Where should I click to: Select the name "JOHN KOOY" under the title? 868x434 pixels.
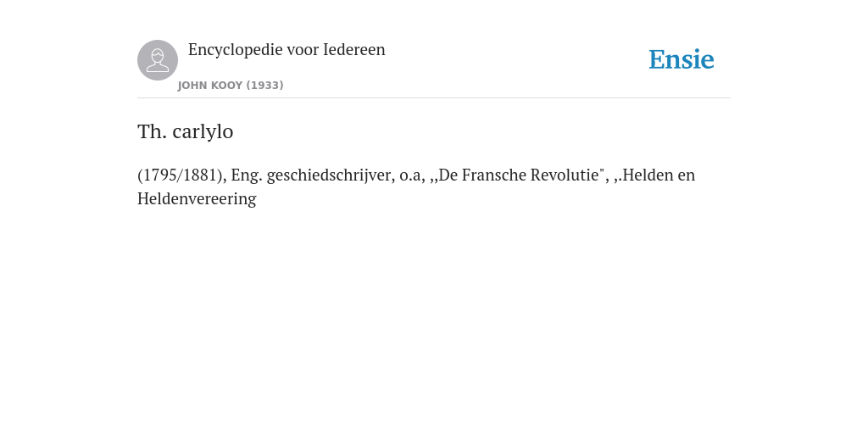click(210, 86)
